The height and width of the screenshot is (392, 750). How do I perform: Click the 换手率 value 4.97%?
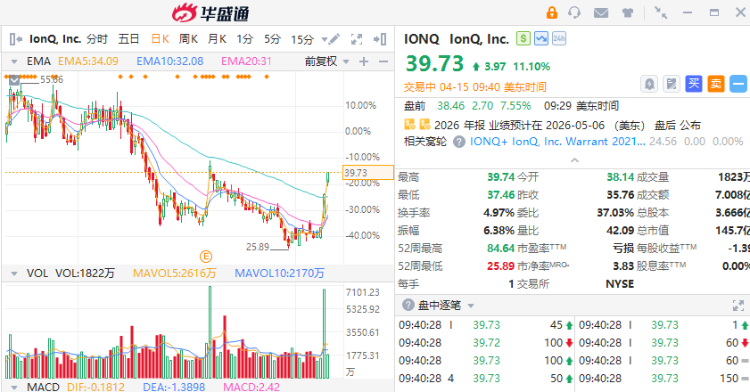(499, 213)
